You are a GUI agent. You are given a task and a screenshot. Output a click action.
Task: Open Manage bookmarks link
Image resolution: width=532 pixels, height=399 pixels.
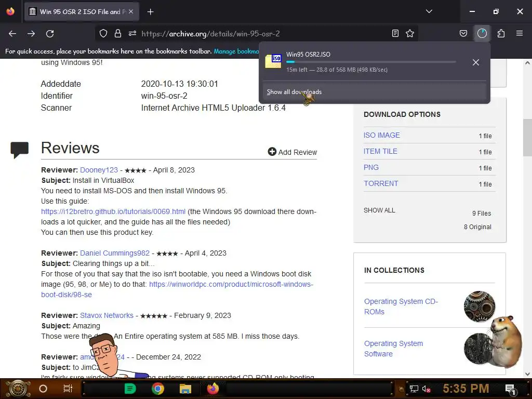tap(236, 51)
